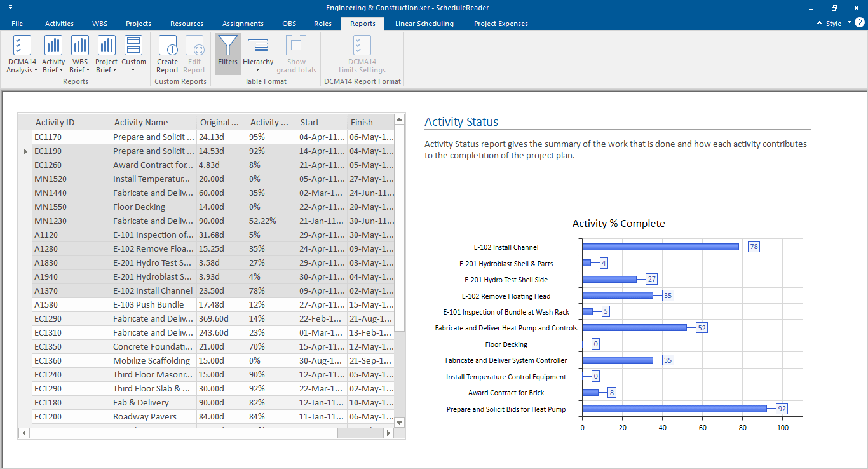868x469 pixels.
Task: Click the File menu
Action: (x=17, y=24)
